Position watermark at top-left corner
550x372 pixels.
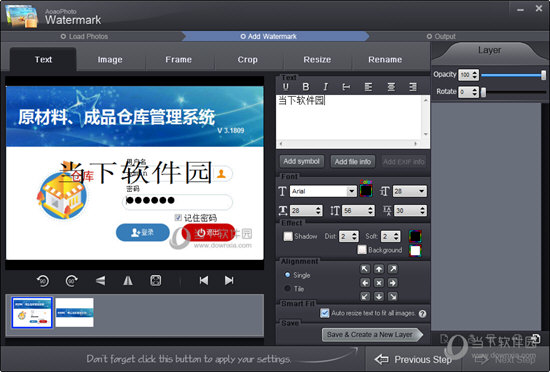pyautogui.click(x=365, y=269)
